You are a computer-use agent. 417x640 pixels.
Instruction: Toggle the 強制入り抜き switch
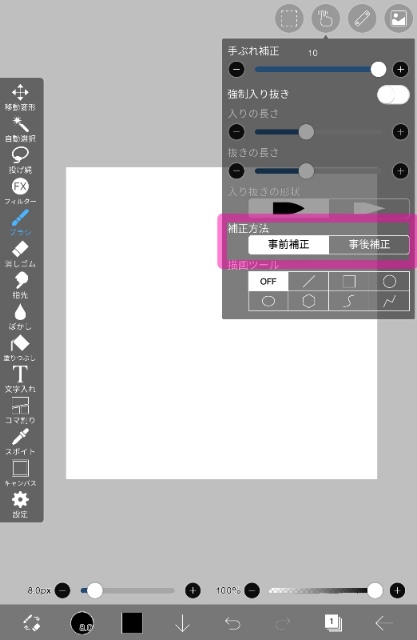(x=393, y=95)
